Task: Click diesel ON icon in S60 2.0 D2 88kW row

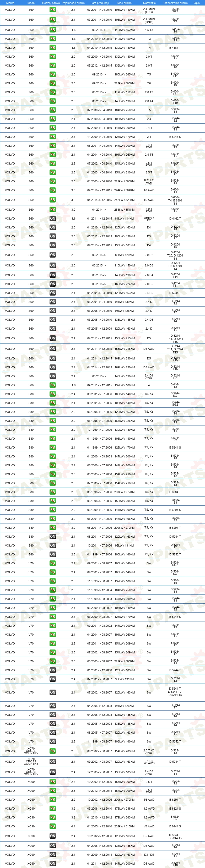Action: point(53,255)
